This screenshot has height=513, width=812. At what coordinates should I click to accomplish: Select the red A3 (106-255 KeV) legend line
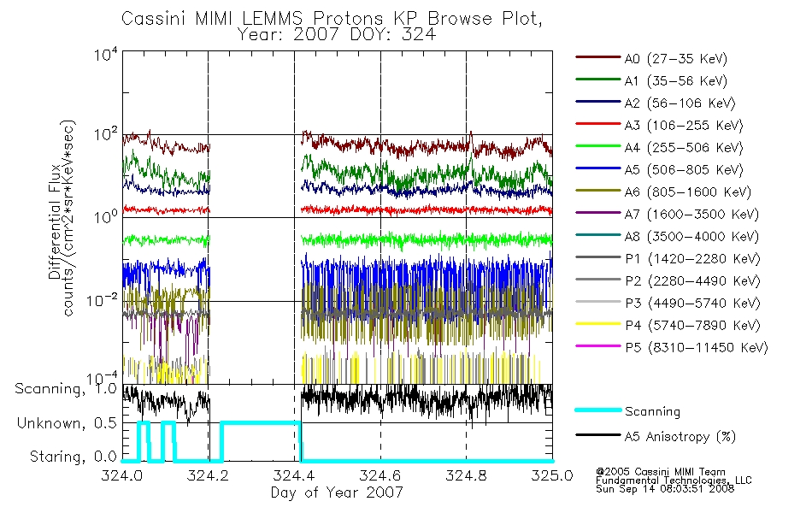click(x=598, y=124)
